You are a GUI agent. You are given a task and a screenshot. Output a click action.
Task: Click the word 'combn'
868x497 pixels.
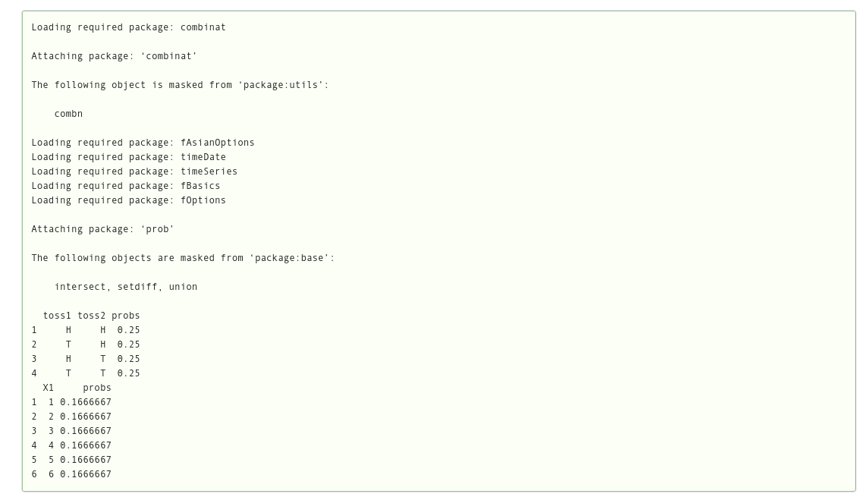pos(68,114)
